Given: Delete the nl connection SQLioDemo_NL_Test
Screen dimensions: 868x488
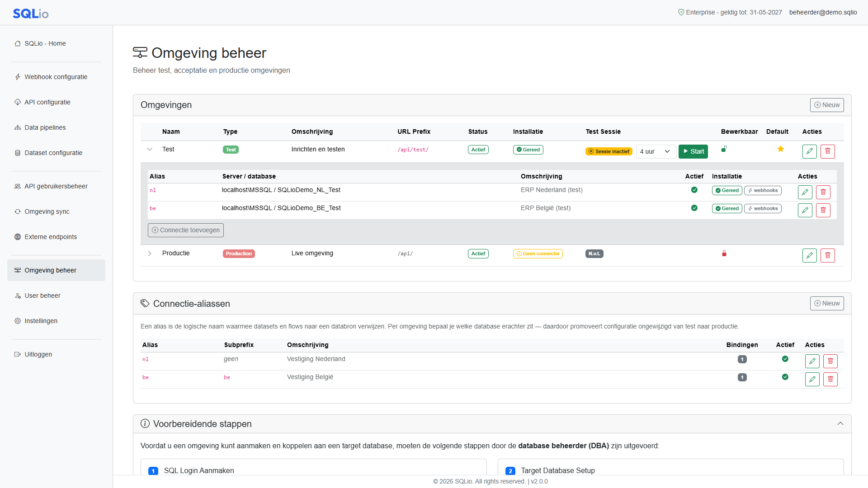Looking at the screenshot, I should [823, 192].
